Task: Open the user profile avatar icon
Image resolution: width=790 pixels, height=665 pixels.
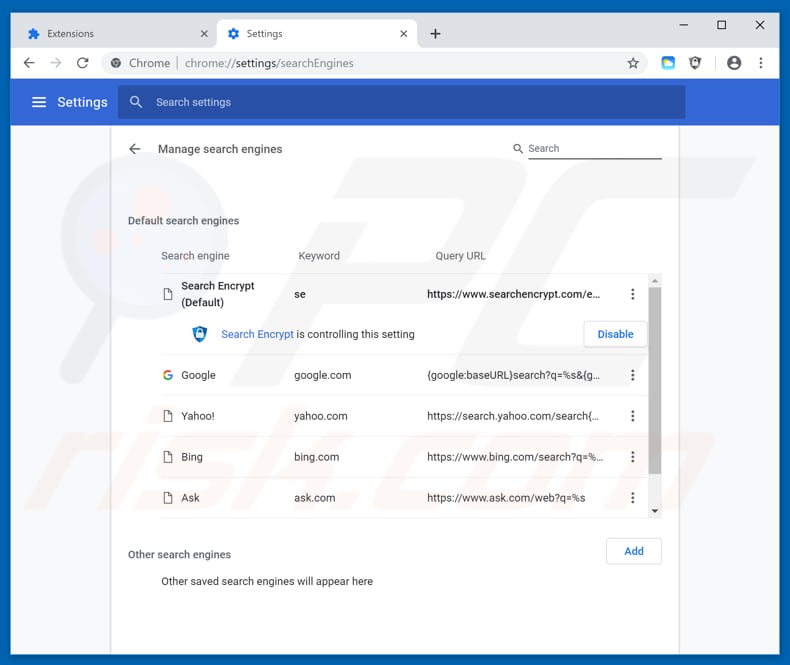Action: [734, 63]
